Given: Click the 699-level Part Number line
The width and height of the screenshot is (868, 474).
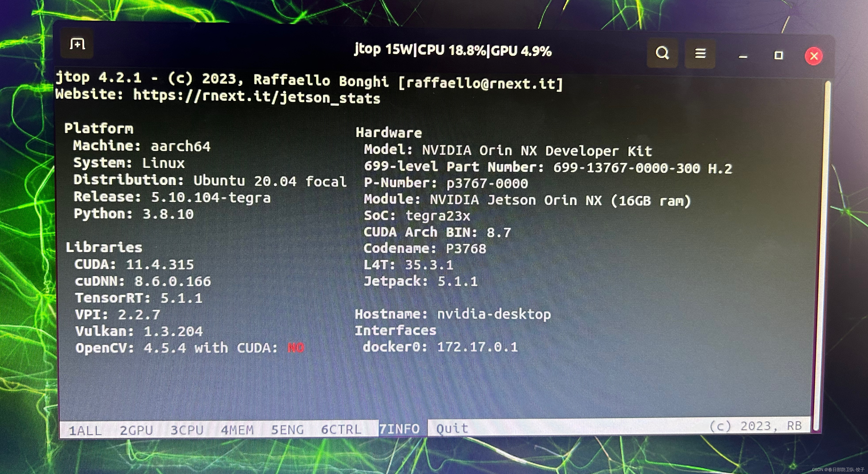Looking at the screenshot, I should coord(548,167).
